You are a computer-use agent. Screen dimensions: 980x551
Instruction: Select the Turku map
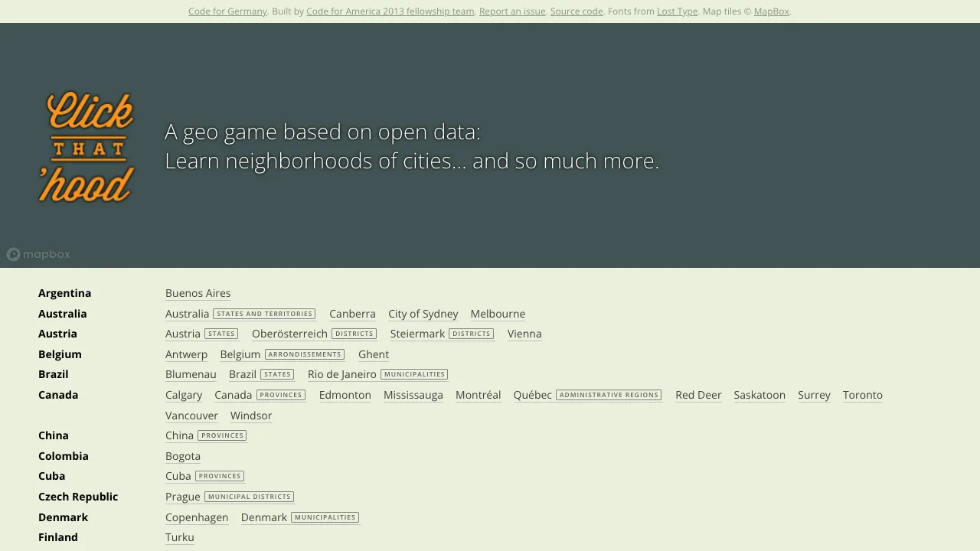click(x=180, y=537)
